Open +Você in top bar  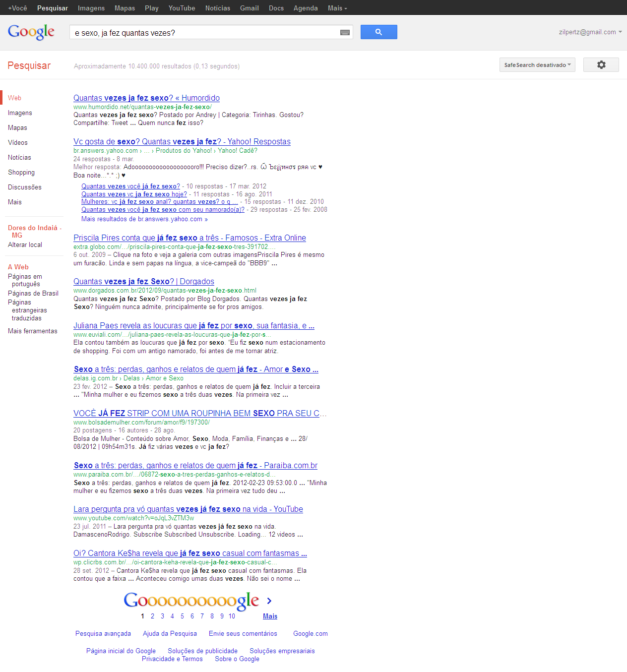[x=17, y=8]
